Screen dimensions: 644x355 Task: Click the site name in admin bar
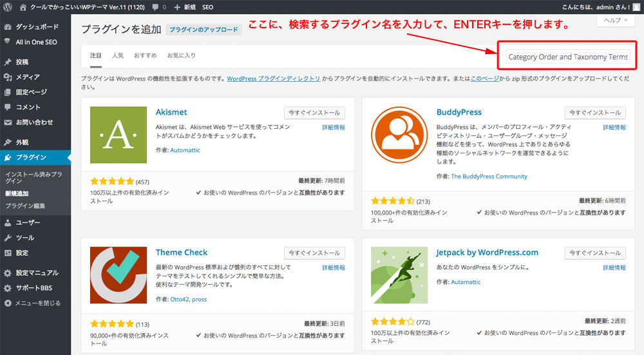click(x=88, y=7)
